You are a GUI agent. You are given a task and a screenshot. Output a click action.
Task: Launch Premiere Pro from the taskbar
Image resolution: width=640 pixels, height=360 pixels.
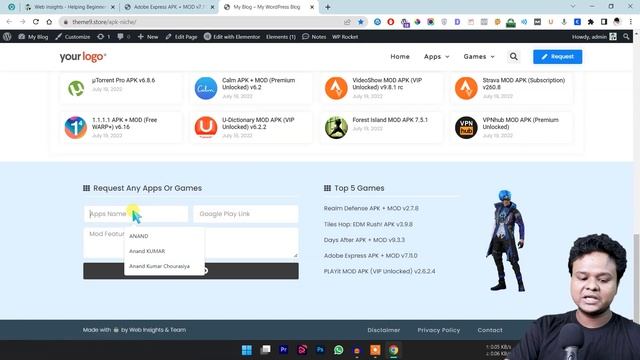284,350
